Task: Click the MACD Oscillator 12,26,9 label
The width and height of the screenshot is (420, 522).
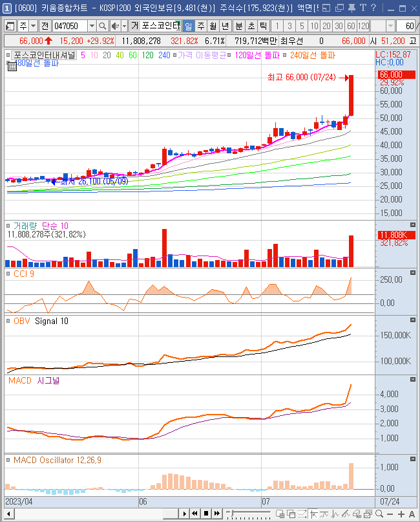Action: click(58, 460)
